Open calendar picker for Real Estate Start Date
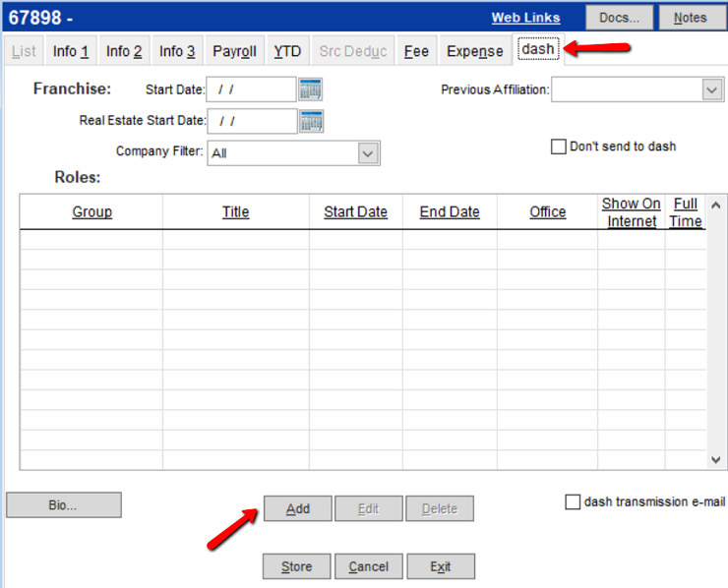728x588 pixels. pyautogui.click(x=312, y=121)
